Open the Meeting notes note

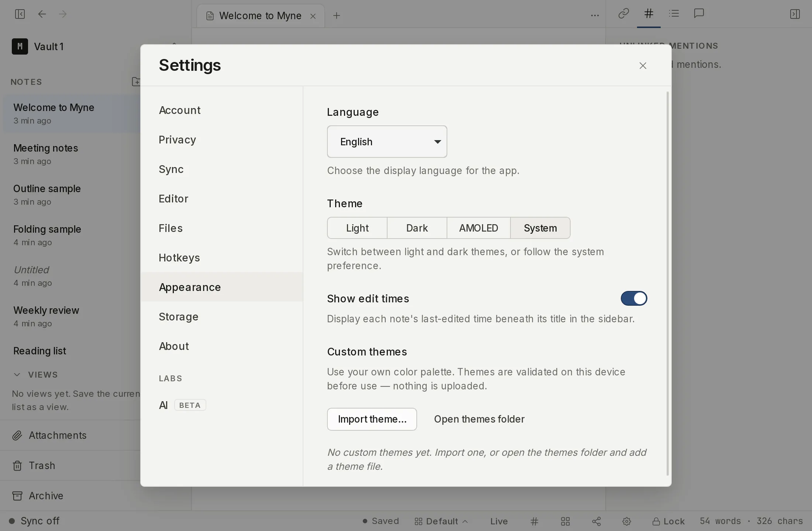tap(72, 154)
